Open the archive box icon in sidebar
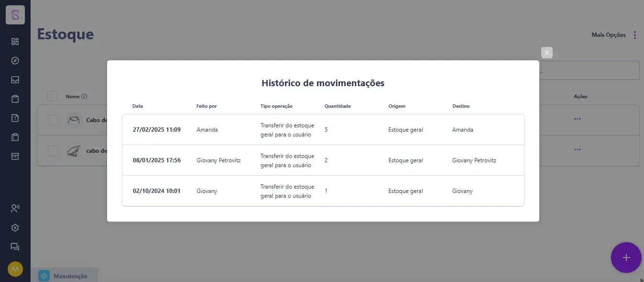 15,157
